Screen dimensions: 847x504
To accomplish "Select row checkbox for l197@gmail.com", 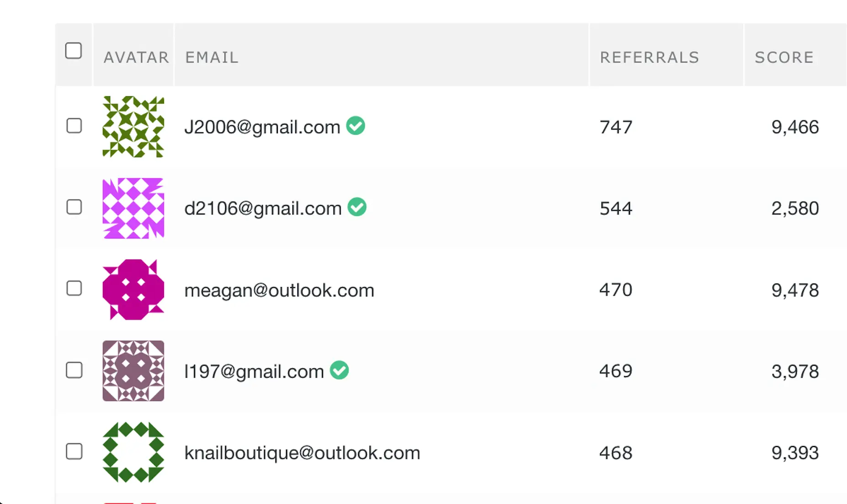I will tap(74, 370).
